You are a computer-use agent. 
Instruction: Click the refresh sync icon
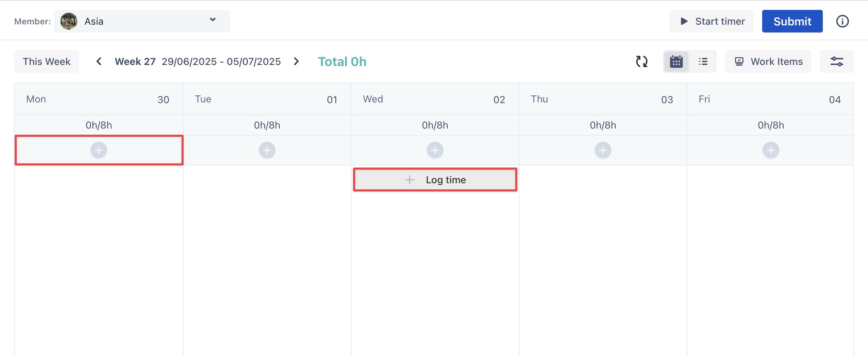[x=641, y=61]
